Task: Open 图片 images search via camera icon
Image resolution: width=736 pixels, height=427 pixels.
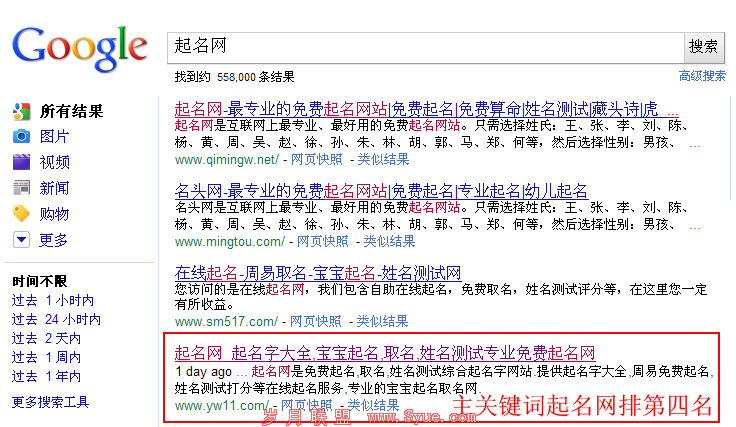Action: 21,137
